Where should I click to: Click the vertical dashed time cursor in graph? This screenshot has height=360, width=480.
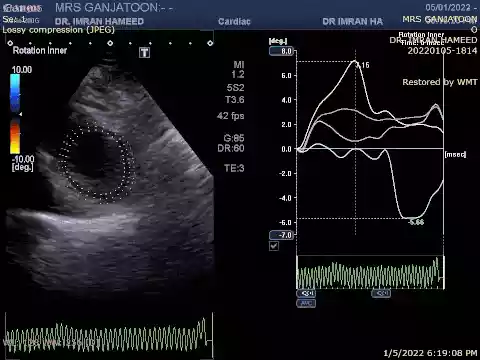[355, 143]
